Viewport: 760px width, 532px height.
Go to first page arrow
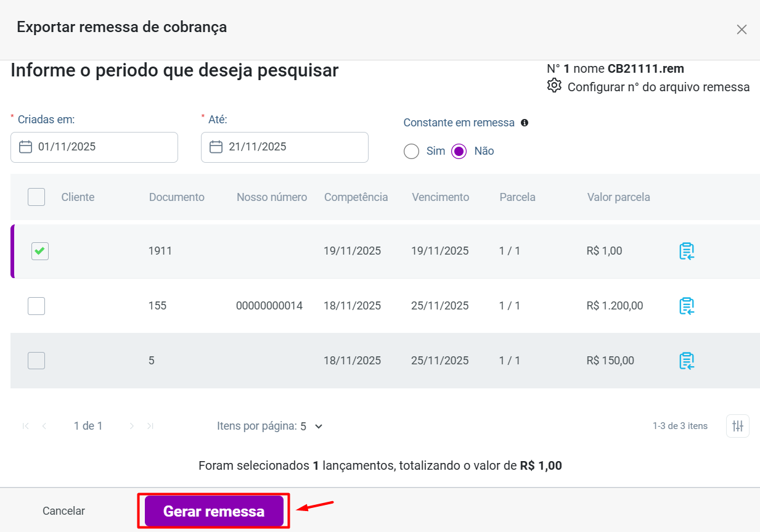point(26,426)
